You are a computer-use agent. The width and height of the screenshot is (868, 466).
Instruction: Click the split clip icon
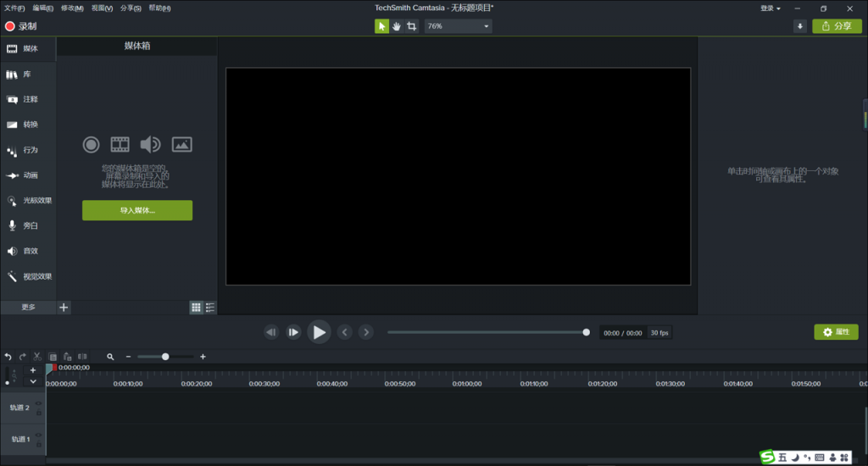[x=82, y=357]
